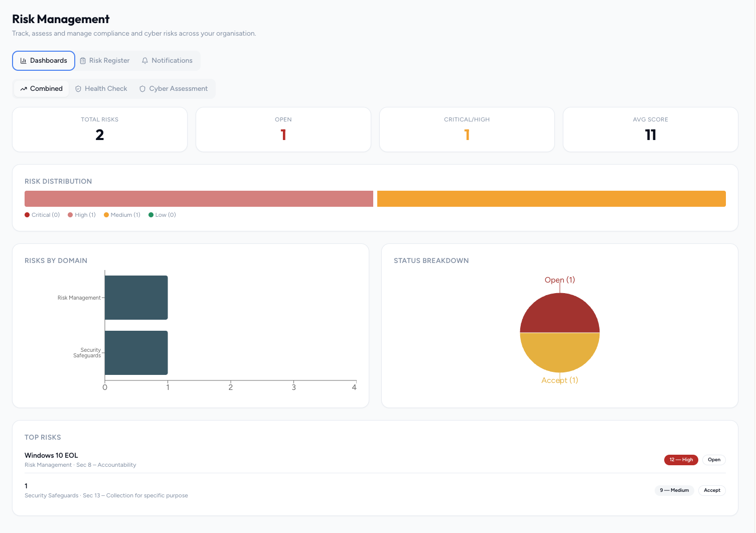Click the Medium (1) legend entry
The width and height of the screenshot is (756, 533).
coord(122,215)
